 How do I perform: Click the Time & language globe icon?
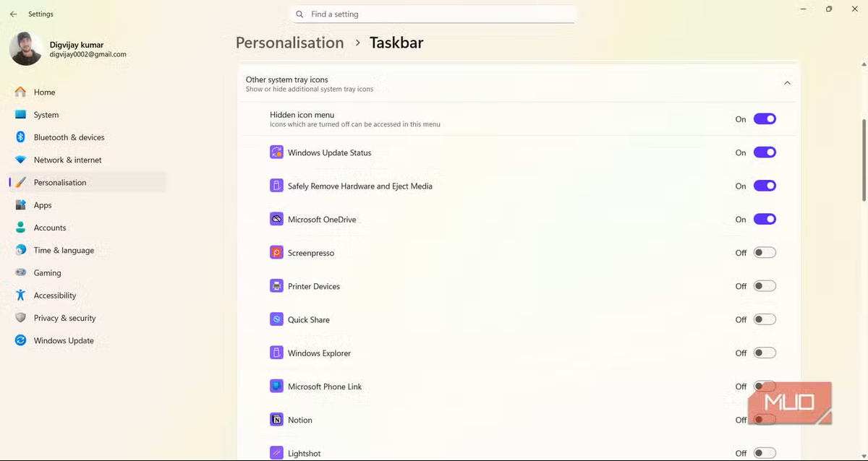coord(20,250)
